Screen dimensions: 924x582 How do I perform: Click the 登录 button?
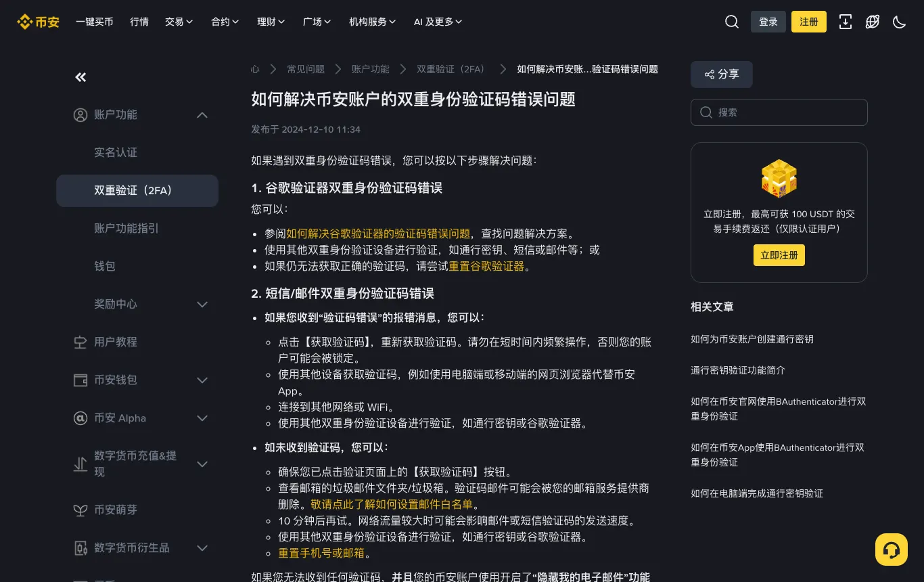tap(768, 22)
